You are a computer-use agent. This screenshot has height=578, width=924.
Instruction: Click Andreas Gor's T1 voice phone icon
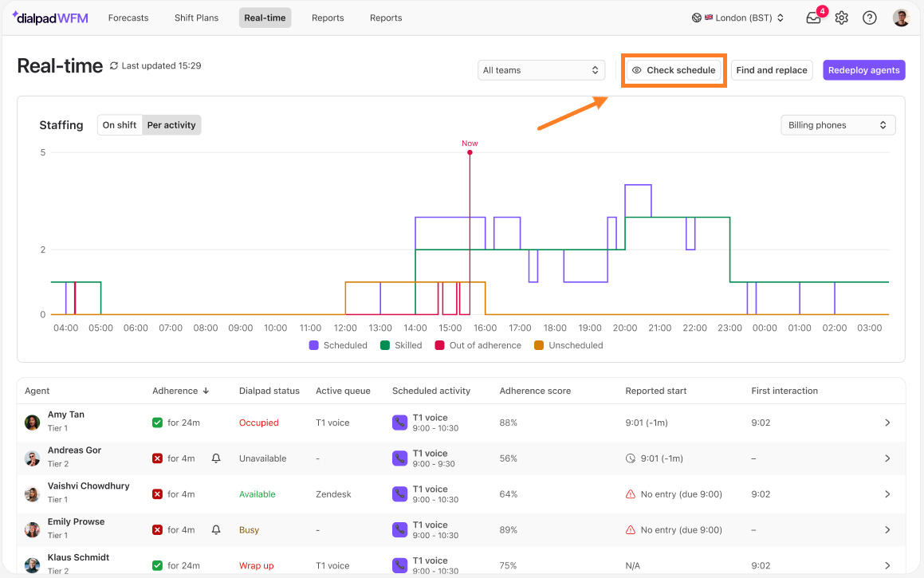tap(399, 458)
